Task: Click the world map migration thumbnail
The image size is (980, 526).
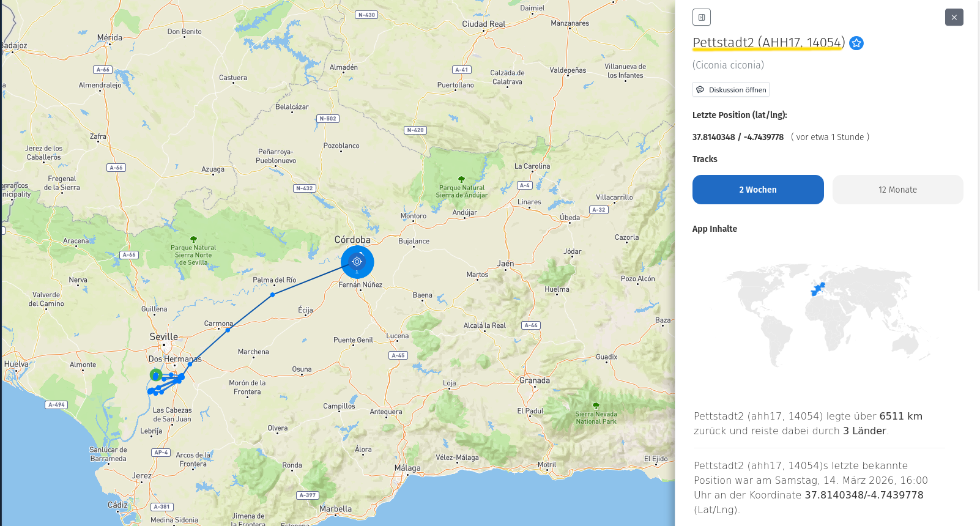Action: point(826,315)
